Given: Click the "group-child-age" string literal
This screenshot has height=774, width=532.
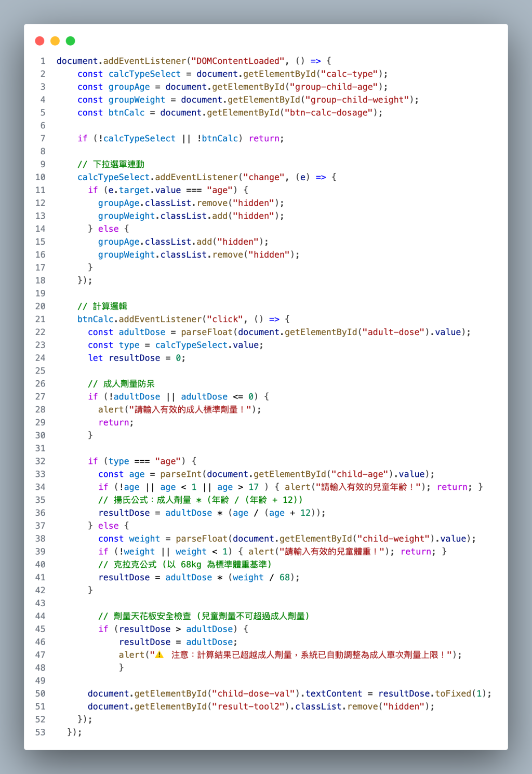Looking at the screenshot, I should click(334, 87).
